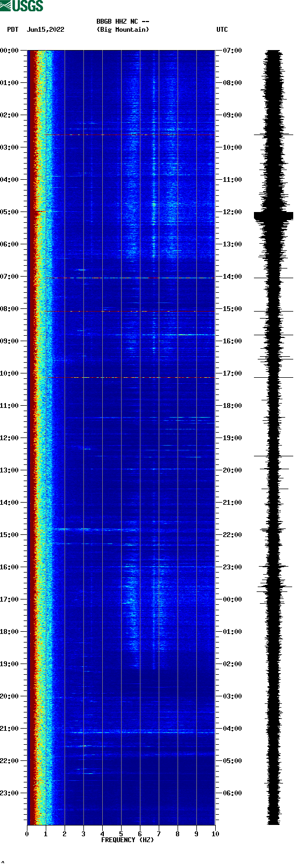Click the 17:00 UTC time label

point(232,373)
